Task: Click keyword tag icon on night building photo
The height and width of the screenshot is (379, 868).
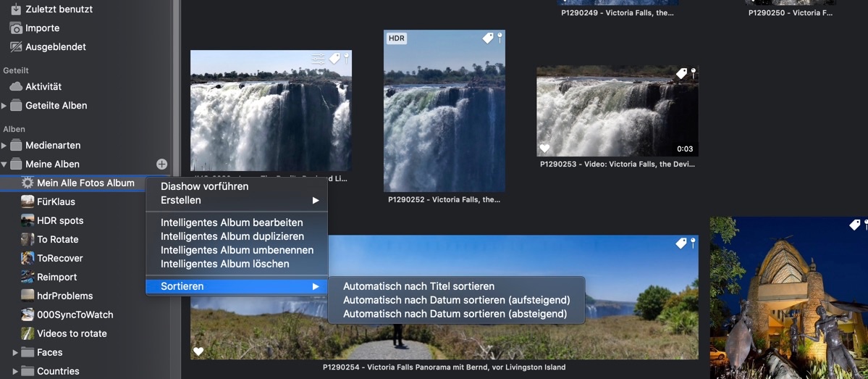Action: [x=855, y=225]
